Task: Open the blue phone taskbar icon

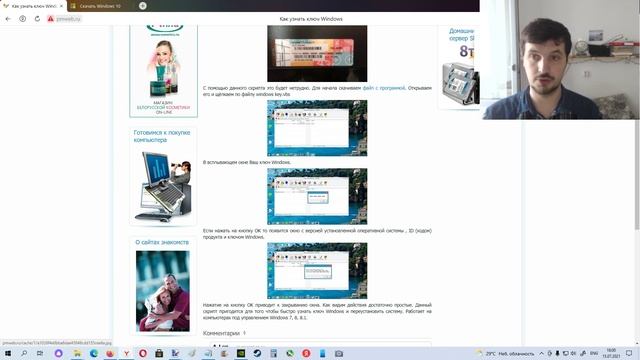Action: point(322,353)
